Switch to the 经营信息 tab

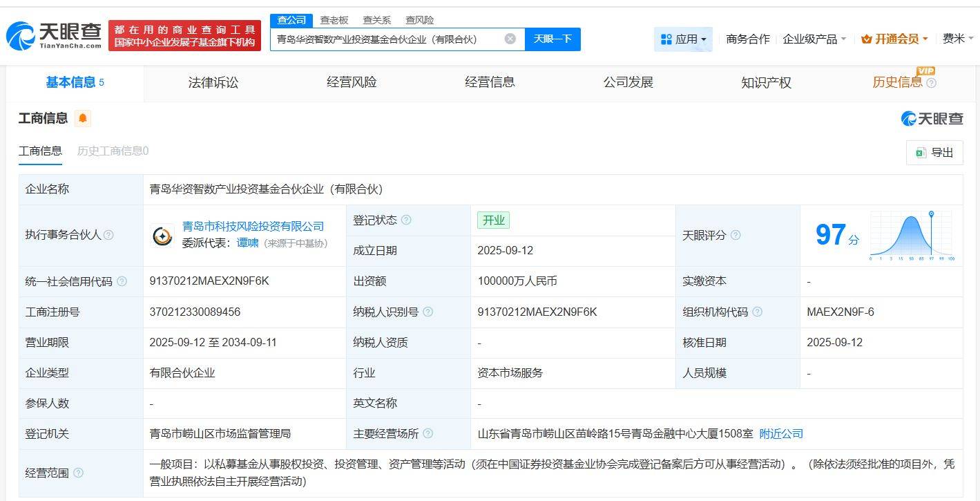(490, 83)
